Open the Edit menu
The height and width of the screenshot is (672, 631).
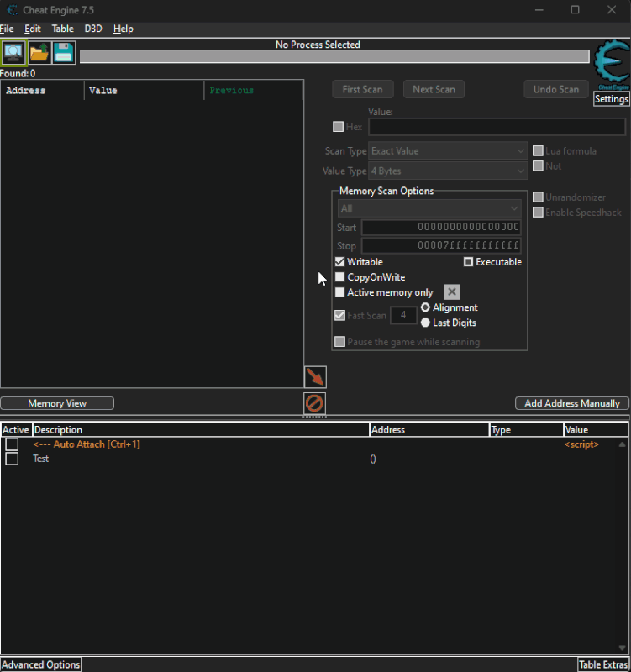point(33,29)
